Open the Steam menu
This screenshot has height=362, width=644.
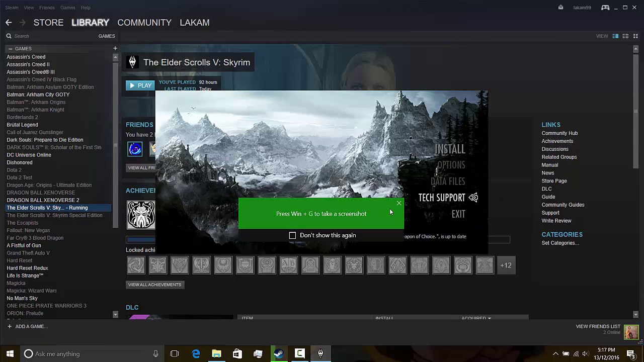click(x=12, y=8)
